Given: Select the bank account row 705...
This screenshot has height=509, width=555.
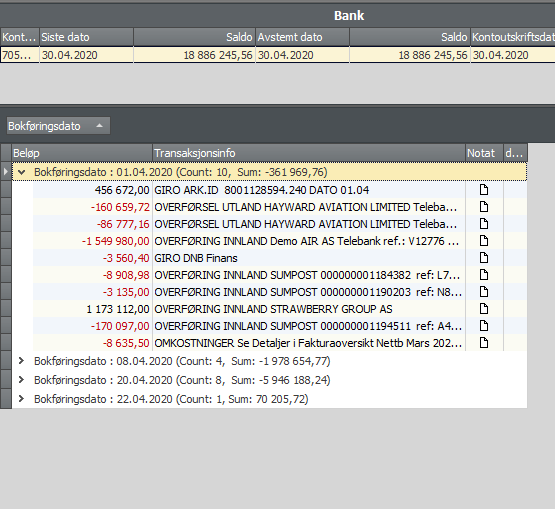Looking at the screenshot, I should coord(278,55).
